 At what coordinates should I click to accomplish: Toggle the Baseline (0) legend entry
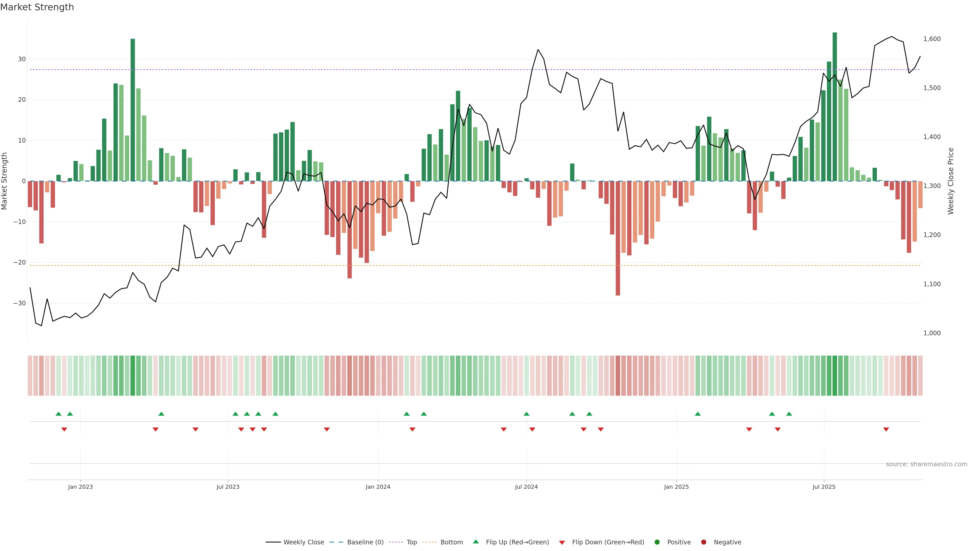tap(365, 542)
